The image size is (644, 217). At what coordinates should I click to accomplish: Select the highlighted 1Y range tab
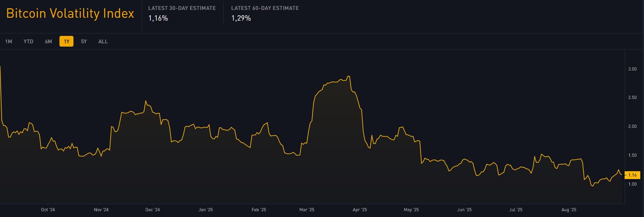(66, 42)
